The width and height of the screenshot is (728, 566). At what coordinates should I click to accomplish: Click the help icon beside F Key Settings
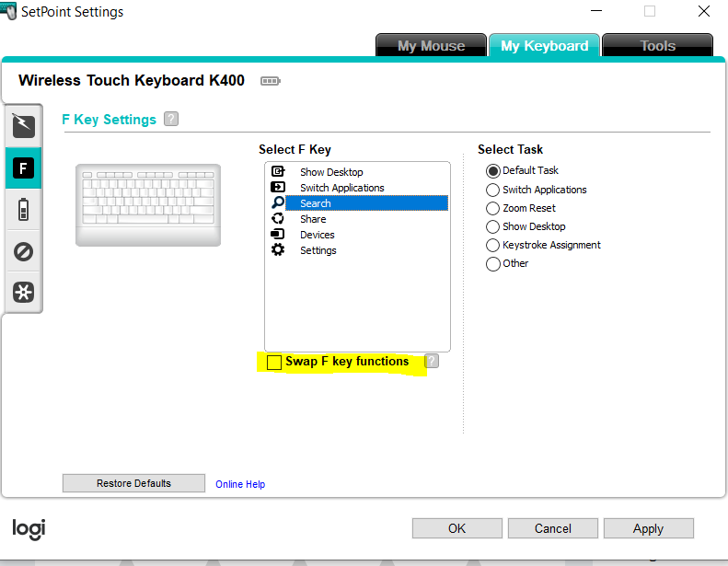pyautogui.click(x=171, y=119)
